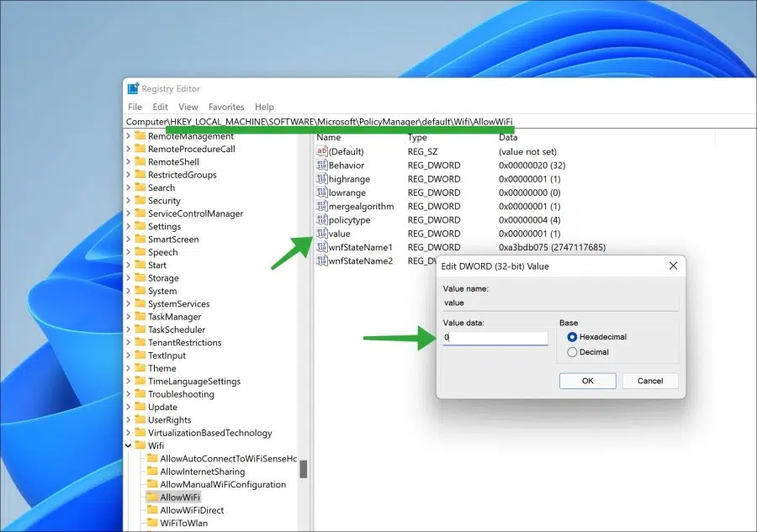Image resolution: width=757 pixels, height=532 pixels.
Task: Click the AllowInternetSharing folder icon
Action: [x=152, y=471]
